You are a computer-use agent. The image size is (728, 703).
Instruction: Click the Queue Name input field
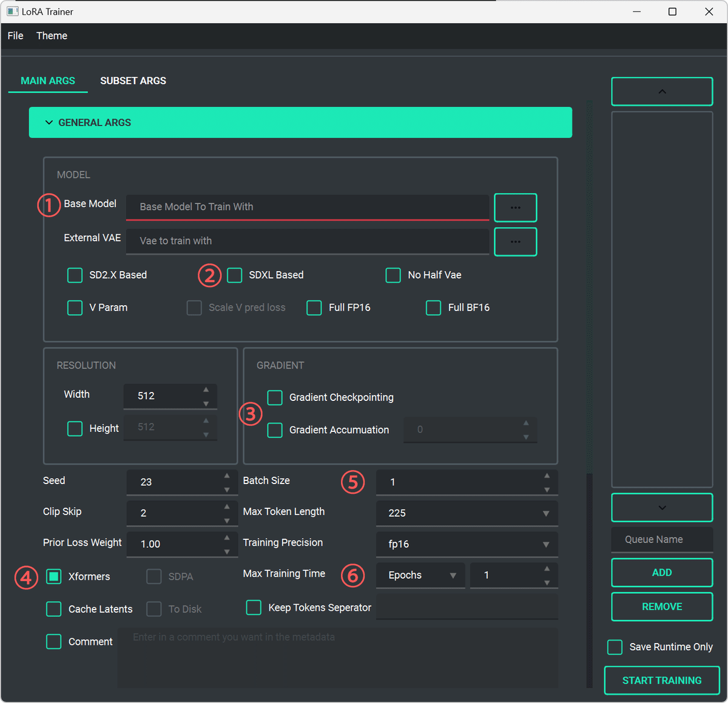661,539
